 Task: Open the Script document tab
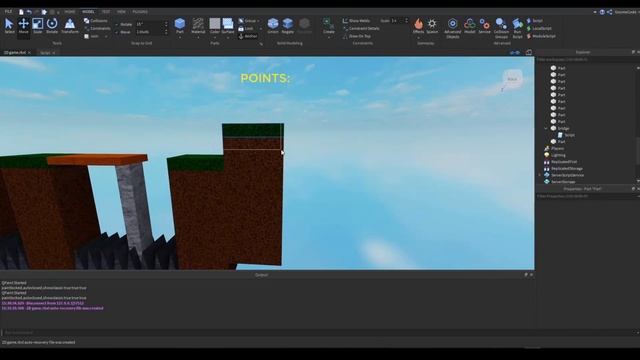tap(45, 53)
